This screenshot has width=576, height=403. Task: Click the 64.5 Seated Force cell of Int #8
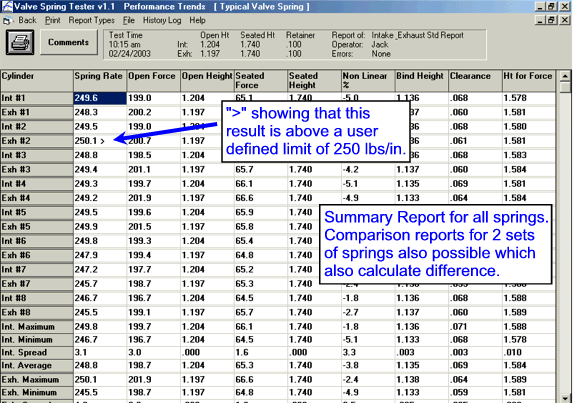click(x=261, y=298)
